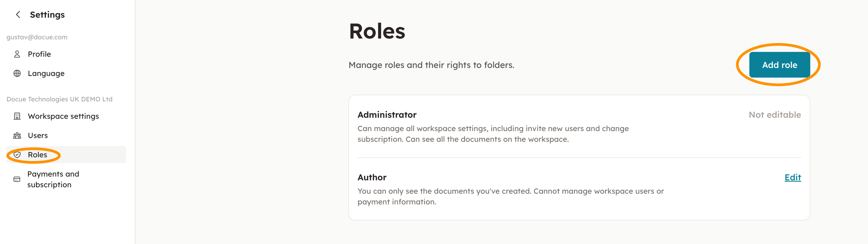The width and height of the screenshot is (868, 244).
Task: Open Workspace settings in sidebar
Action: click(x=63, y=116)
